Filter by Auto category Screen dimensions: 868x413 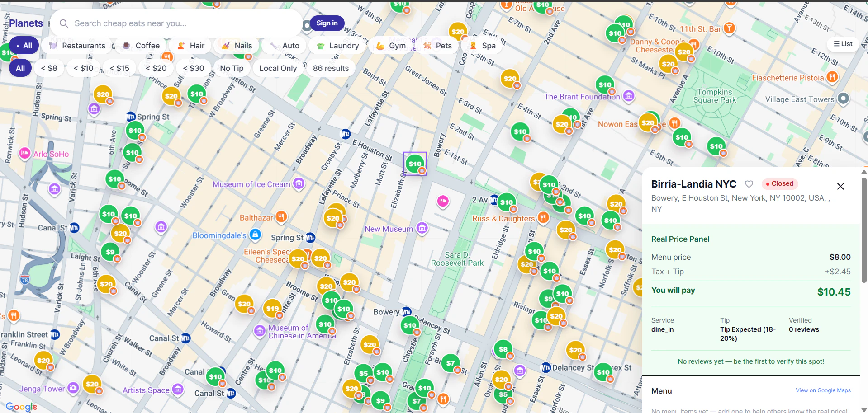[x=285, y=46]
